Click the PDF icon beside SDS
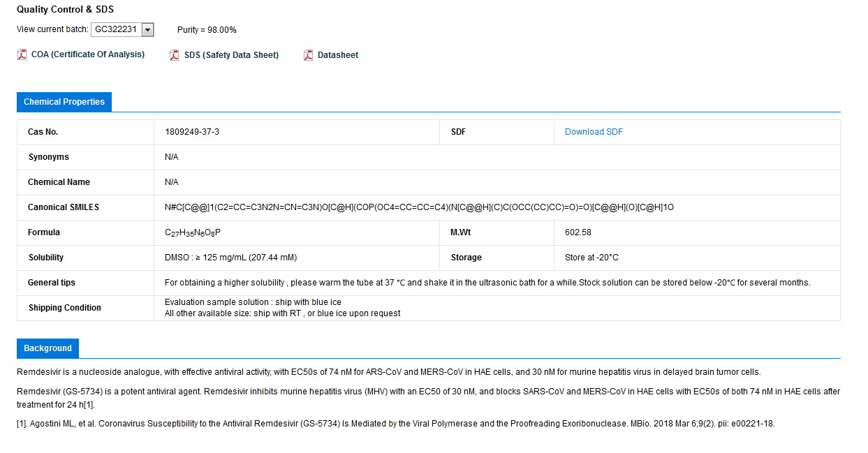 pyautogui.click(x=175, y=55)
